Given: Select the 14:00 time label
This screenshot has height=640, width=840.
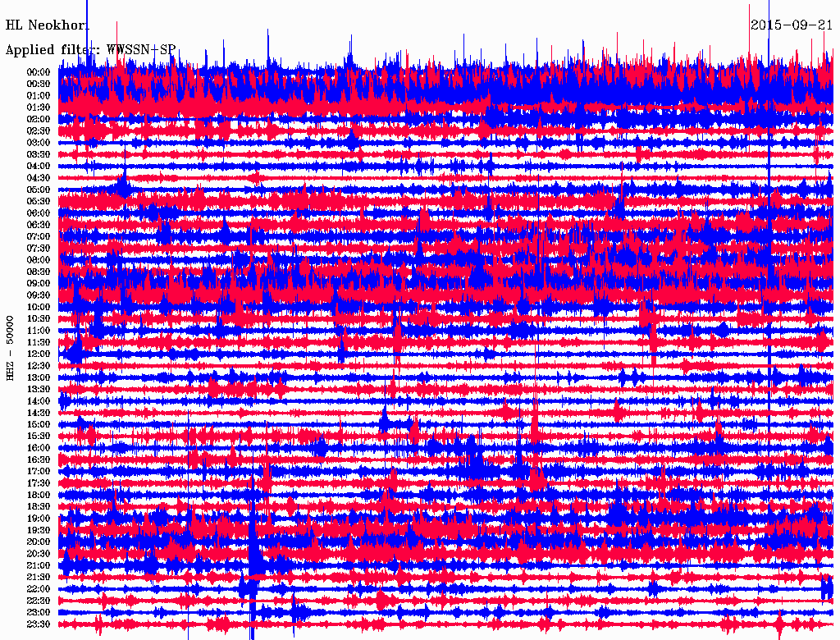Looking at the screenshot, I should coord(39,401).
